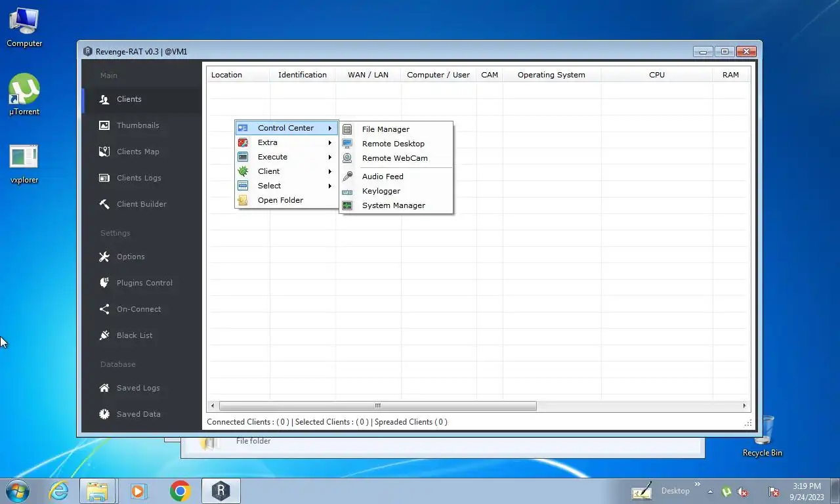Open the Options settings page

click(x=142, y=257)
